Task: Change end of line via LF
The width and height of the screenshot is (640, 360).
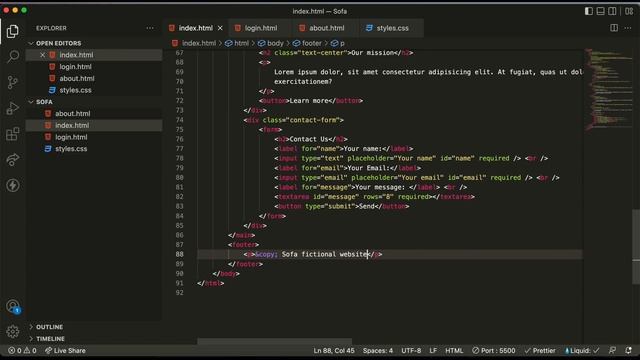Action: click(x=433, y=351)
